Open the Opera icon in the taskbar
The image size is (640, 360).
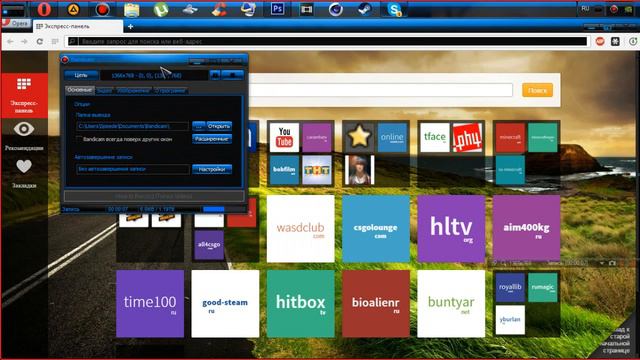pos(44,9)
